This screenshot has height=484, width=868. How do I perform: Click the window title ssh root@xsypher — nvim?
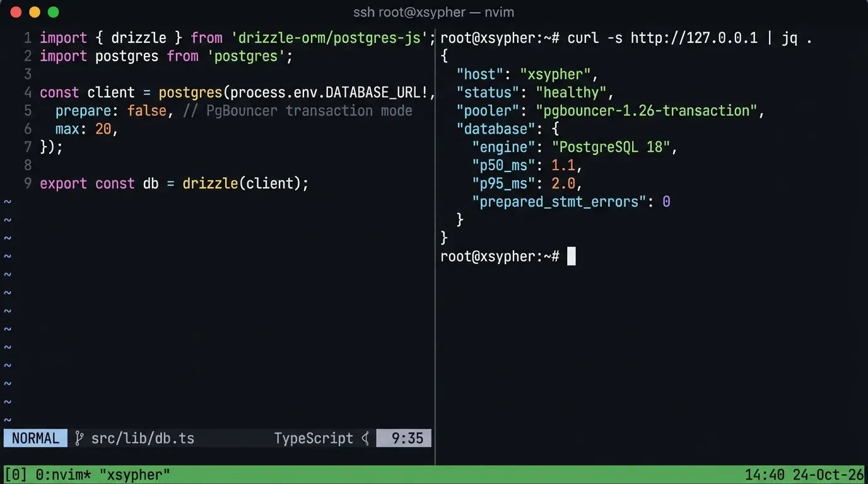pyautogui.click(x=433, y=12)
